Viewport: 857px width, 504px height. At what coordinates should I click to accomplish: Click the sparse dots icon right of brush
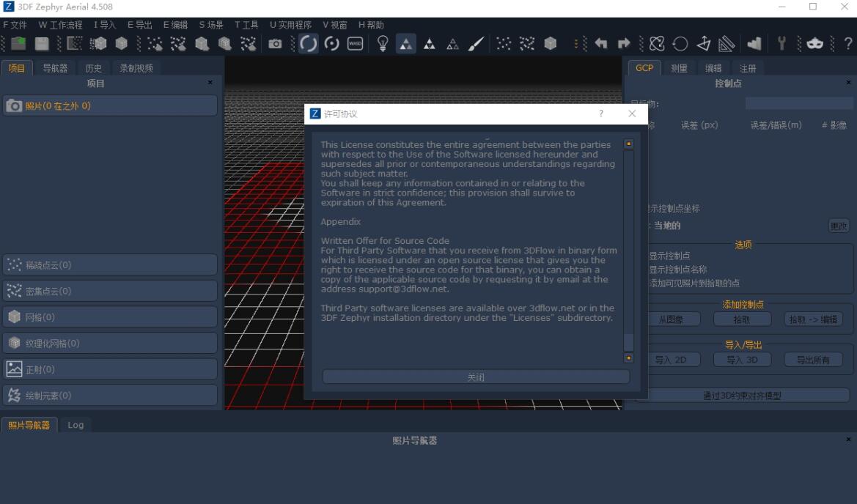click(x=504, y=44)
